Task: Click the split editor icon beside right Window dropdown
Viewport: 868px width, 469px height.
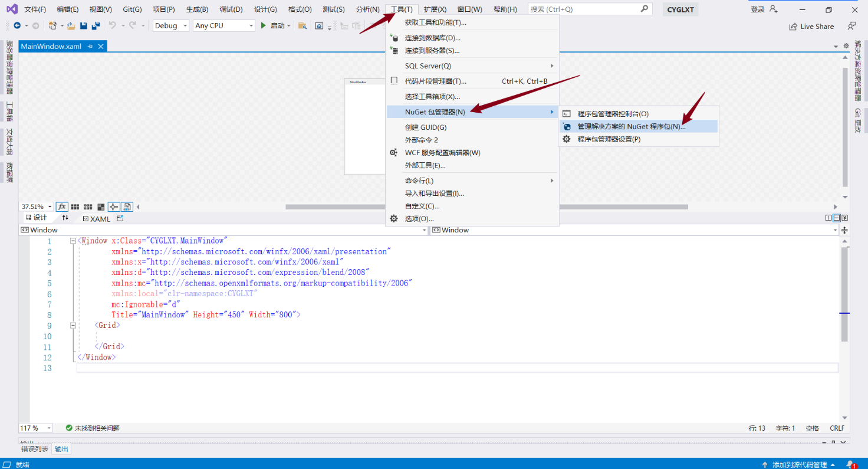Action: click(844, 230)
